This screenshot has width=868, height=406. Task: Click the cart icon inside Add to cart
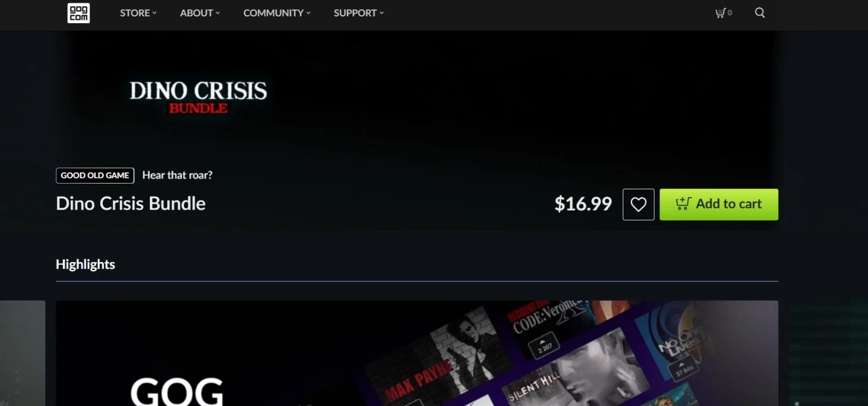[x=683, y=204]
